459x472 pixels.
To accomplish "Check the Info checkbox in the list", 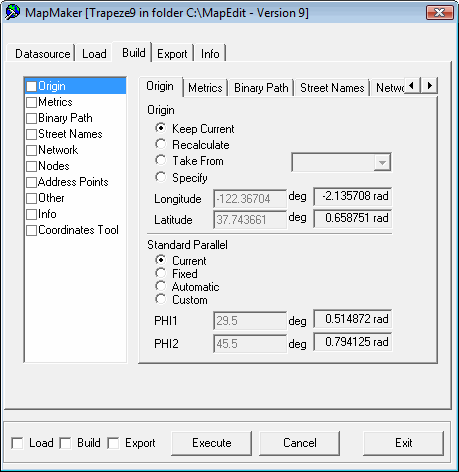I will pos(31,214).
